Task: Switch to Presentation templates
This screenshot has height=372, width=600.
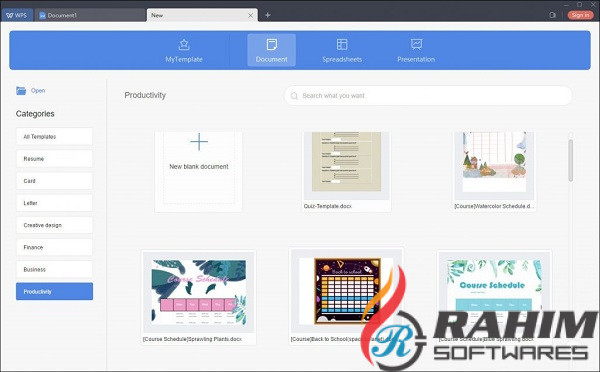Action: click(416, 51)
